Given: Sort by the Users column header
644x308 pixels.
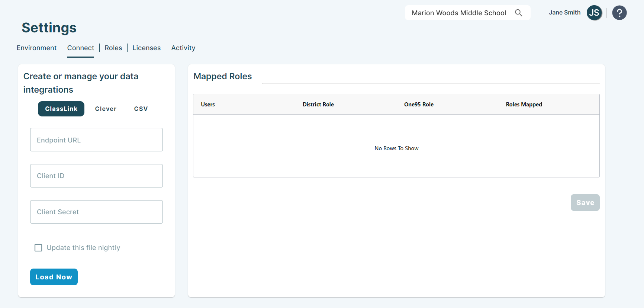Looking at the screenshot, I should tap(208, 105).
